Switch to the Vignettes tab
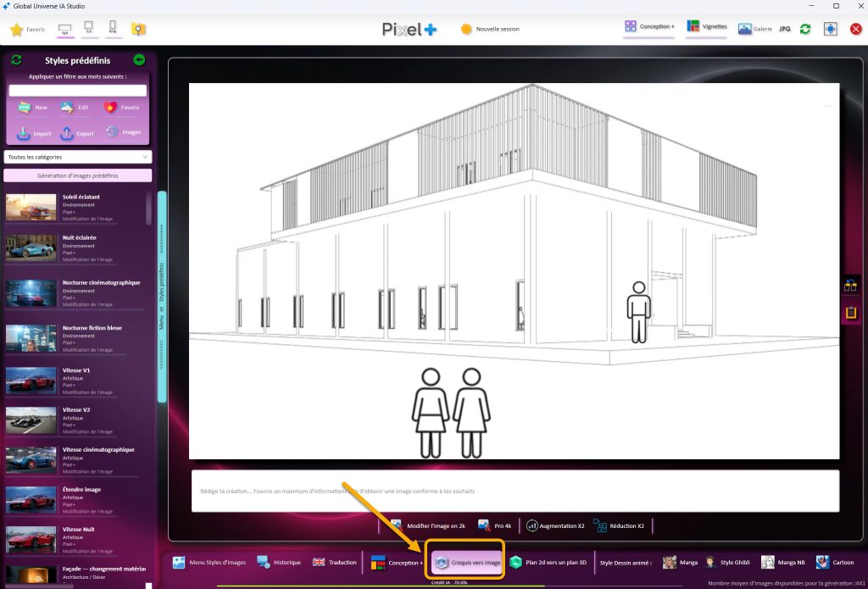868x589 pixels. 707,27
